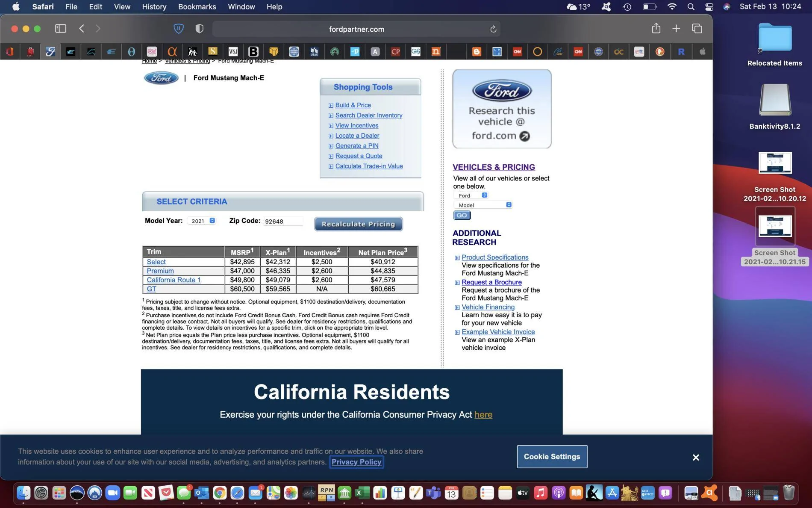
Task: Click the GO button
Action: 462,216
